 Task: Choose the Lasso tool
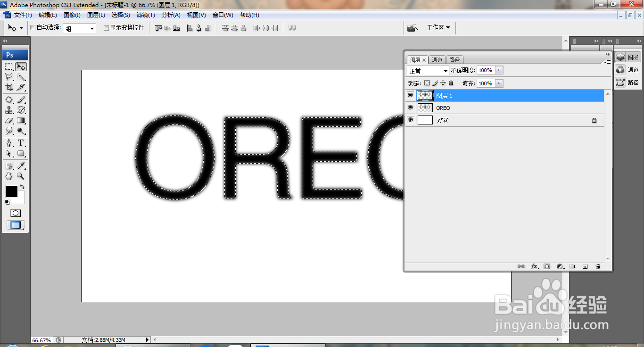pyautogui.click(x=9, y=77)
